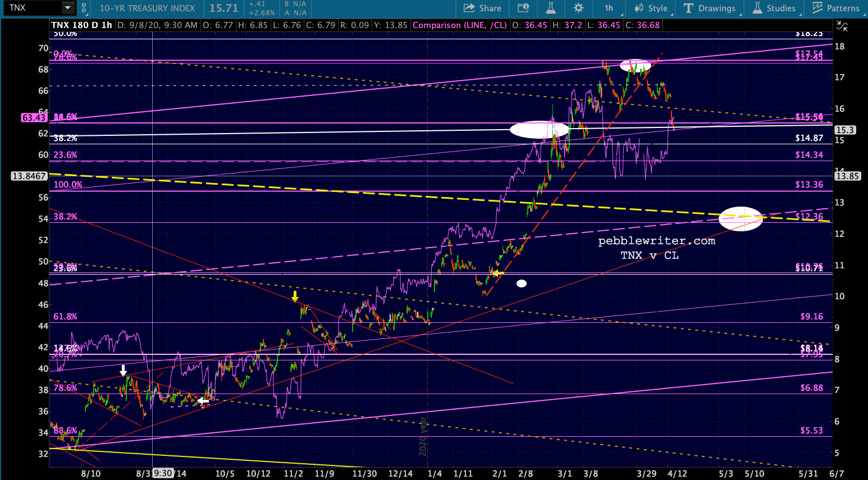Screen dimensions: 868x480
Task: Click the A: N/A ask quote
Action: click(296, 12)
